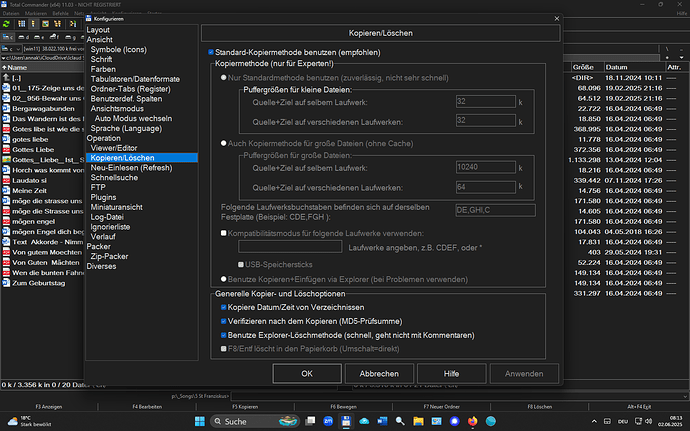This screenshot has height=431, width=690.
Task: Select Symbole (Icons) configuration page
Action: 118,49
